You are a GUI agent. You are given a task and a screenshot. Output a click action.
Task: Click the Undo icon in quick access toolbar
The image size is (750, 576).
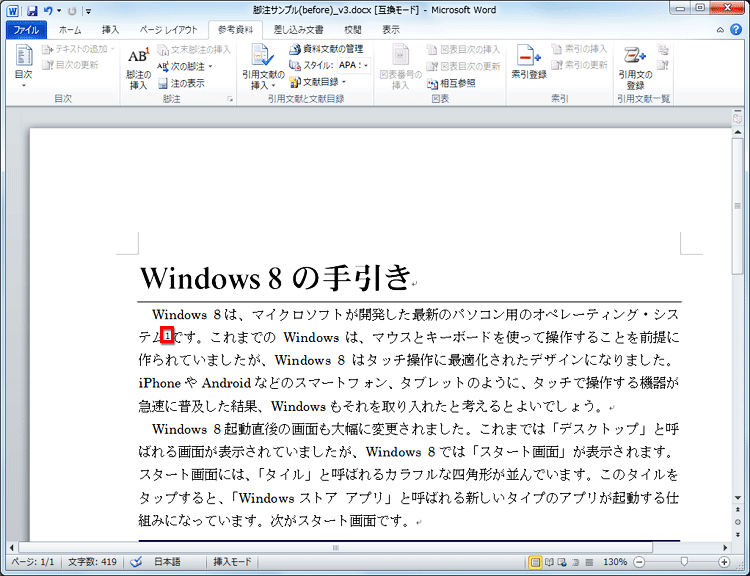[48, 10]
